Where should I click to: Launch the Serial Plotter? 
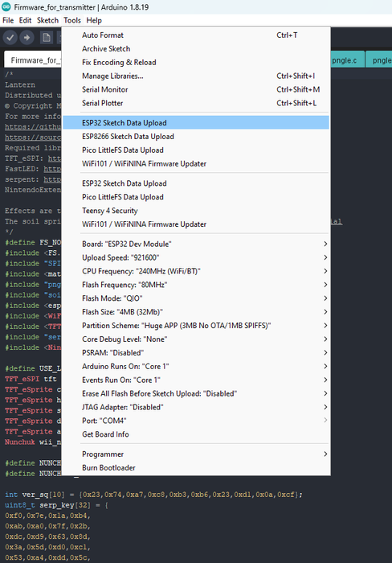click(196, 104)
